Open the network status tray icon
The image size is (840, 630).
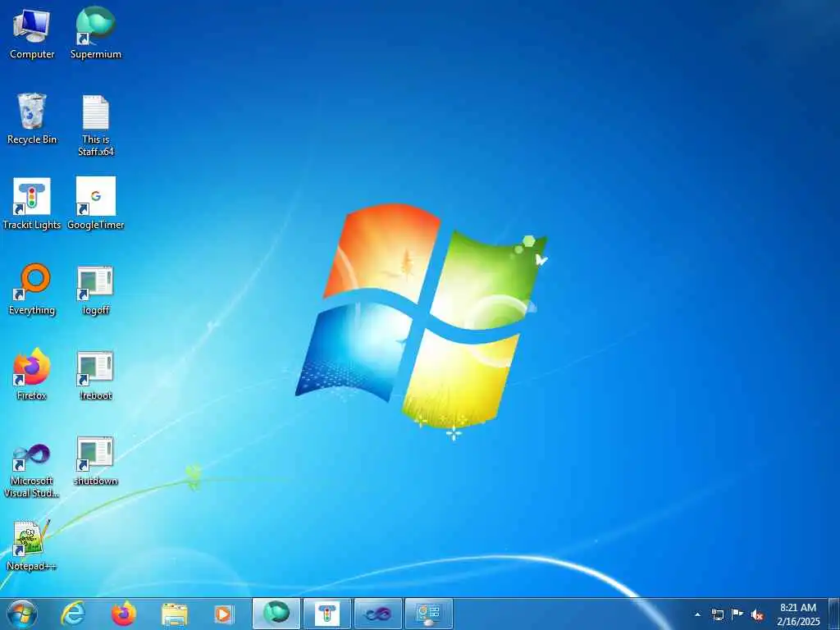point(717,614)
